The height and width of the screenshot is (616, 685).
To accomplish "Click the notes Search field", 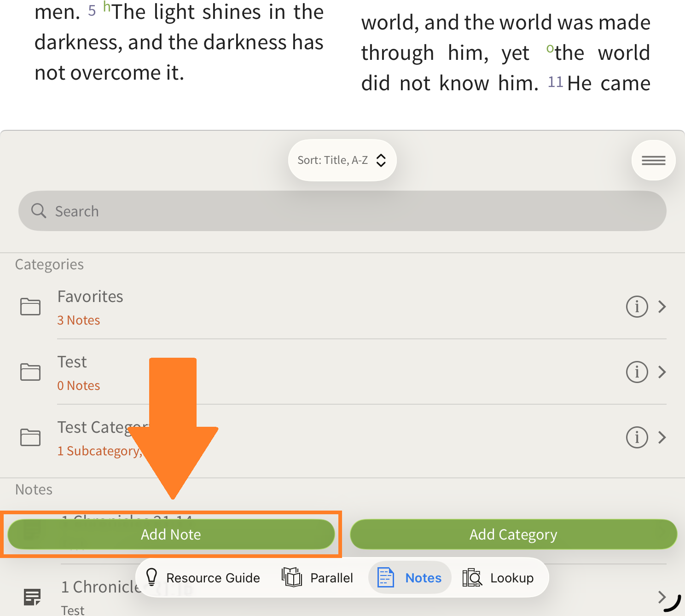I will [x=342, y=211].
